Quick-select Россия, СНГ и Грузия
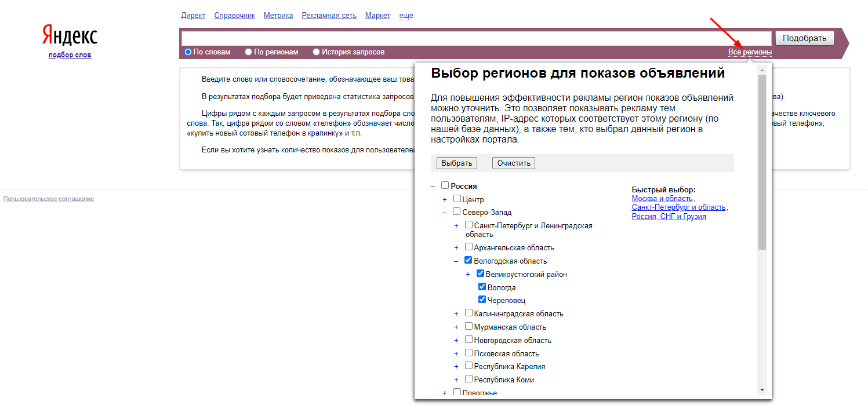 tap(669, 217)
